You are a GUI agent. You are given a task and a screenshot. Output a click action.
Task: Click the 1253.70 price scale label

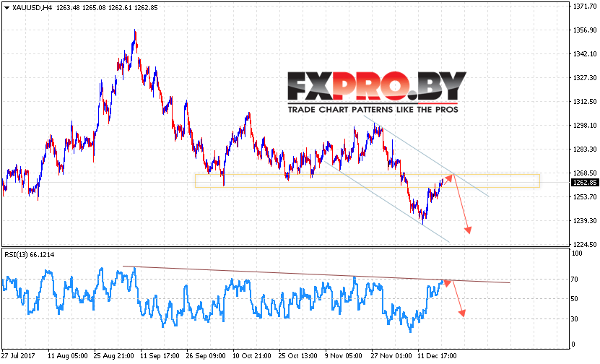click(584, 196)
